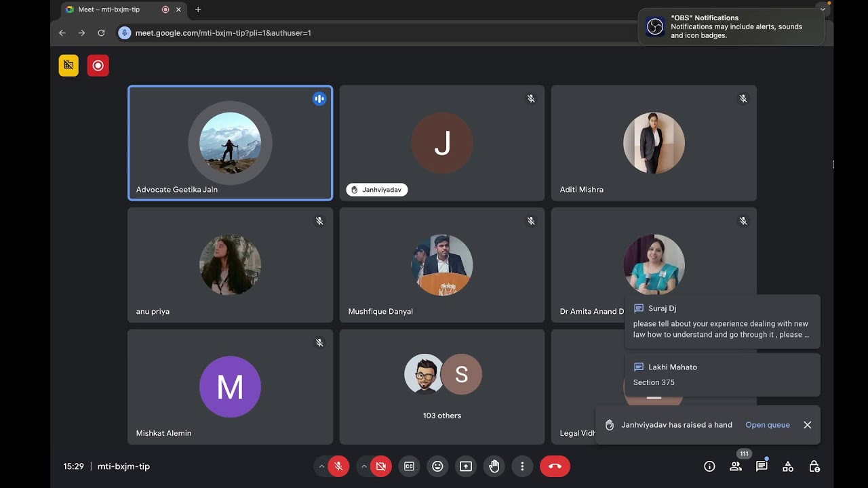Viewport: 868px width, 488px height.
Task: Reload the Meet page
Action: point(101,33)
